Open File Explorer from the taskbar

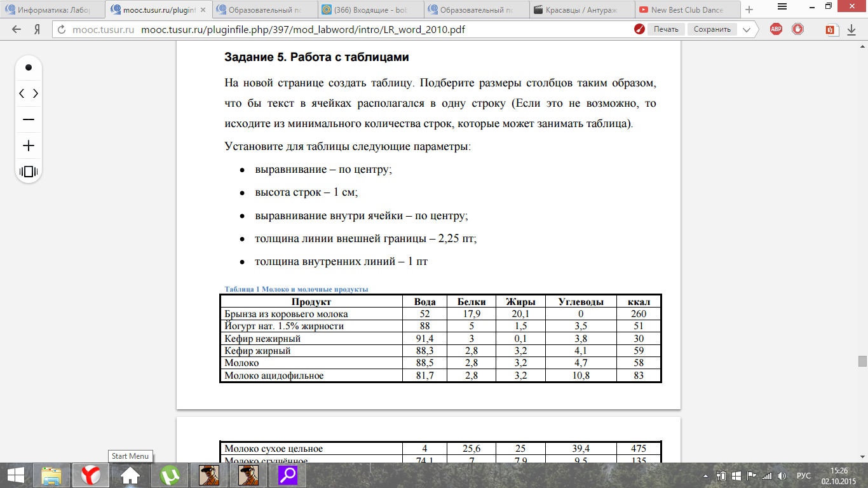click(x=51, y=475)
